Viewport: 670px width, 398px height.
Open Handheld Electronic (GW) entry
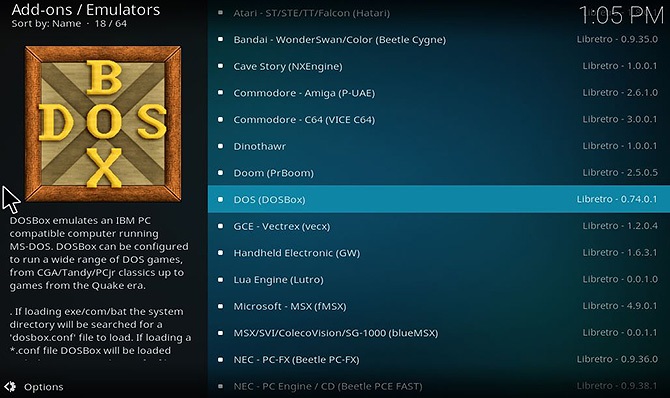click(439, 253)
